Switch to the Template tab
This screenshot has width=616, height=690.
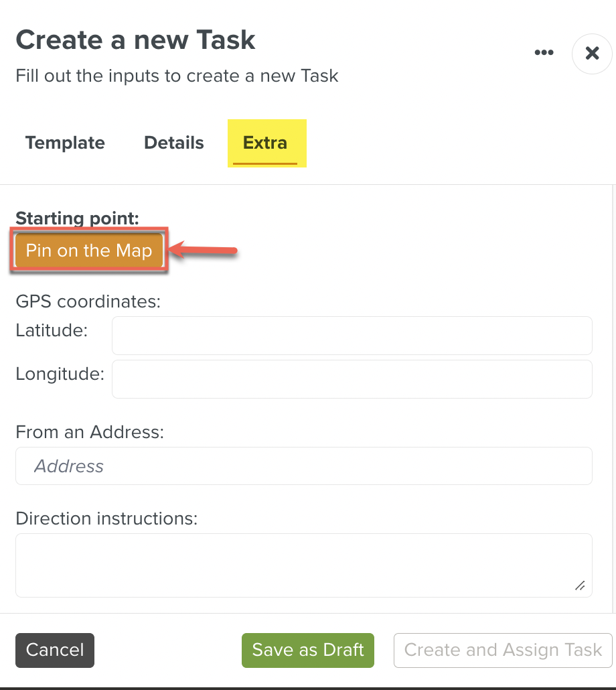pyautogui.click(x=65, y=143)
